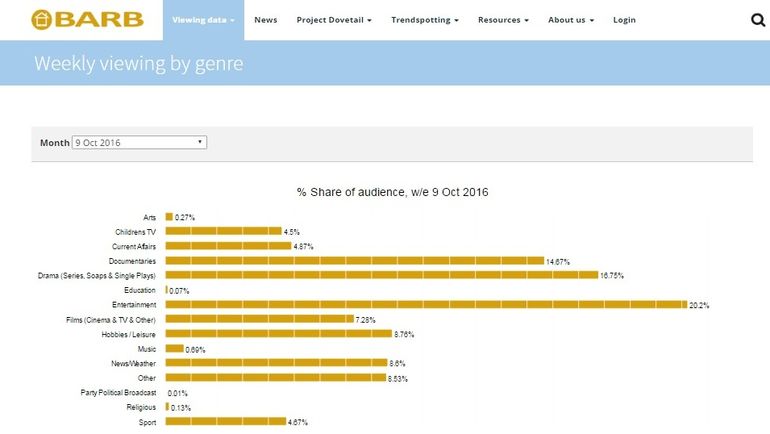Click the News/Weather bar
Viewport: 770px width, 434px height.
(x=276, y=363)
